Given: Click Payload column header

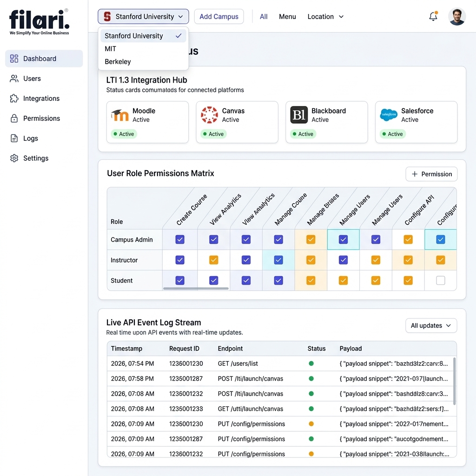Looking at the screenshot, I should (x=350, y=349).
